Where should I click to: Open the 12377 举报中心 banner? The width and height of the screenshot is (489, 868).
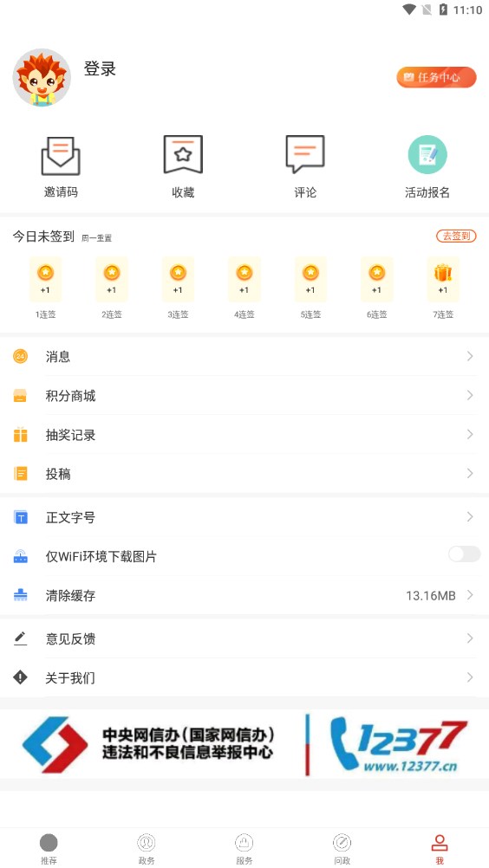click(244, 744)
